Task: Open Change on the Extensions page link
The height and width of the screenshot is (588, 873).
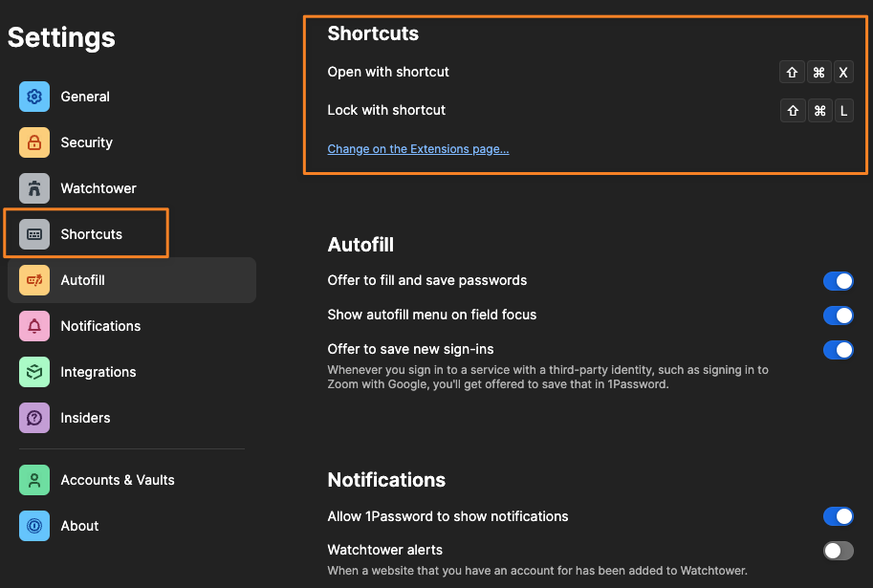Action: [x=418, y=149]
